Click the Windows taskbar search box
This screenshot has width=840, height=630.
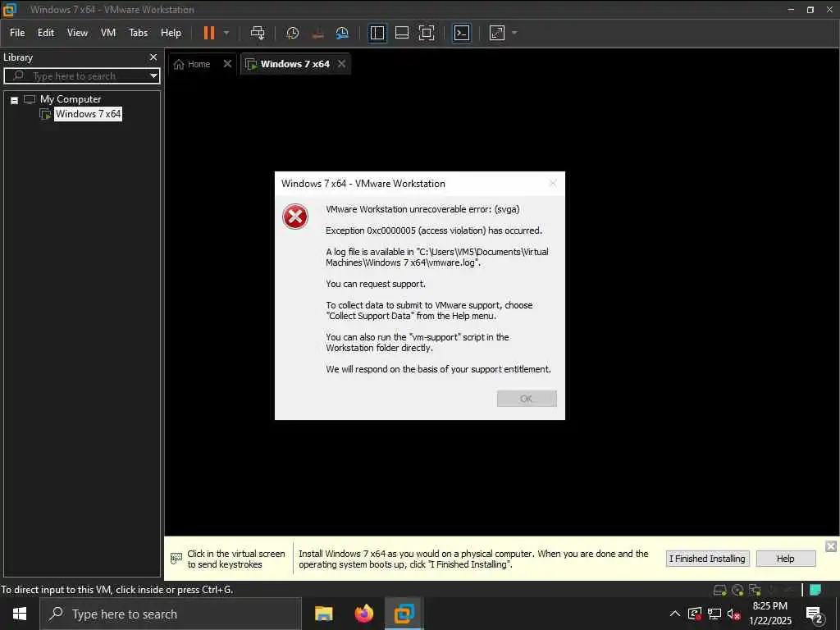click(171, 614)
